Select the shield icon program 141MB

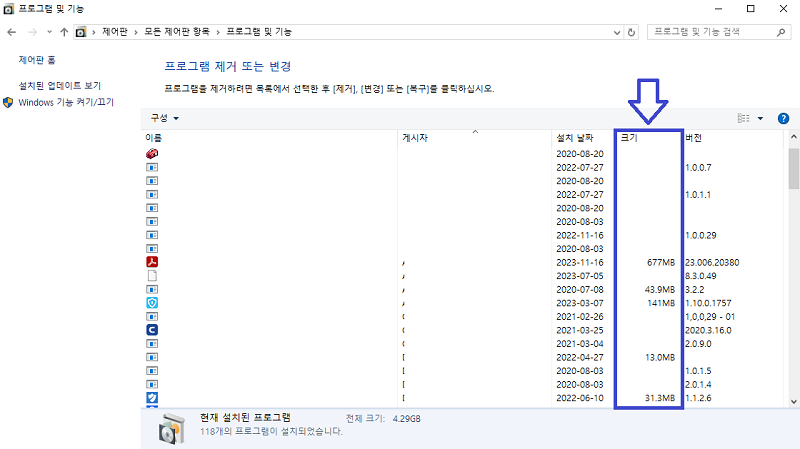152,303
